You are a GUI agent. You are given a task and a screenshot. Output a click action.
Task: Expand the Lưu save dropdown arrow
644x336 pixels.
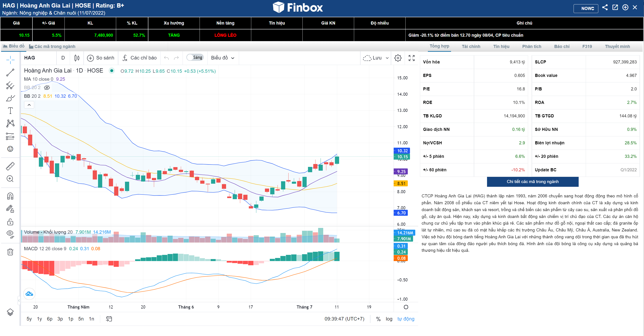(387, 58)
